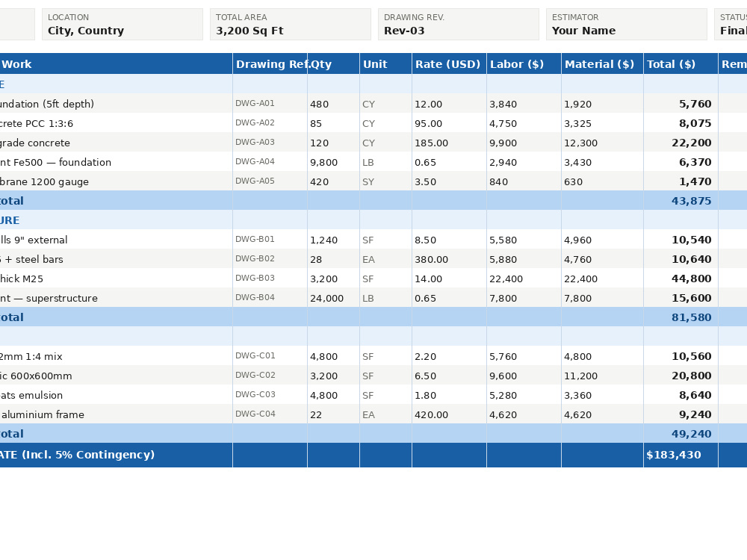Click the total 8,640 in the DWG-C03 row
The image size is (747, 560).
pos(695,395)
